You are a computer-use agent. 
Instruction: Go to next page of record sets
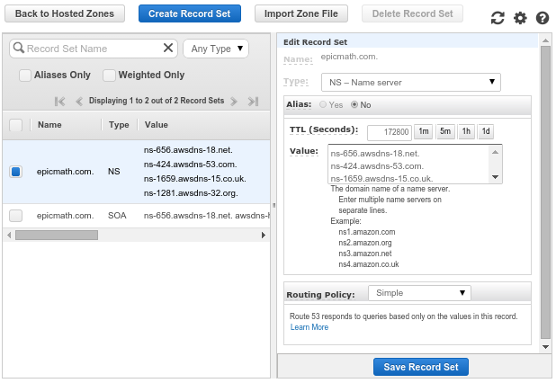234,101
